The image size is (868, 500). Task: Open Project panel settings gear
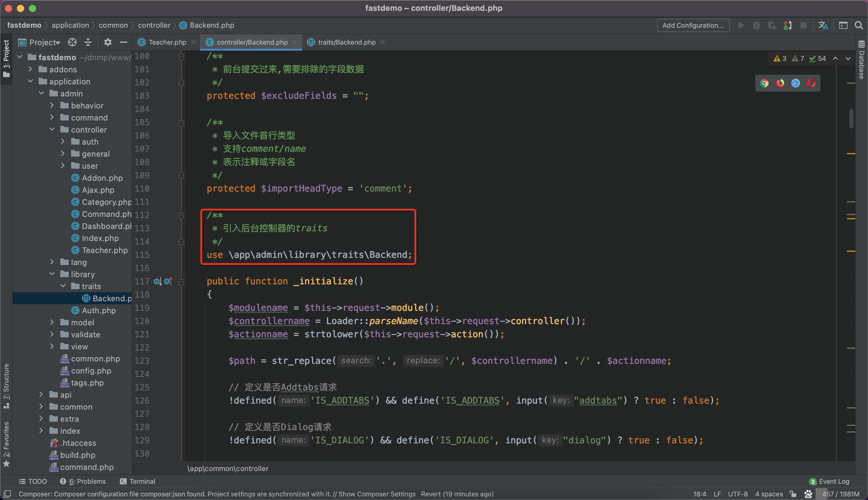point(108,42)
